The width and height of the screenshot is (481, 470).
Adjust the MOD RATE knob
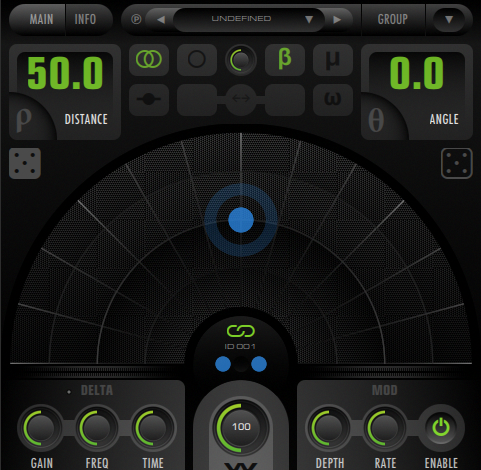(x=385, y=428)
